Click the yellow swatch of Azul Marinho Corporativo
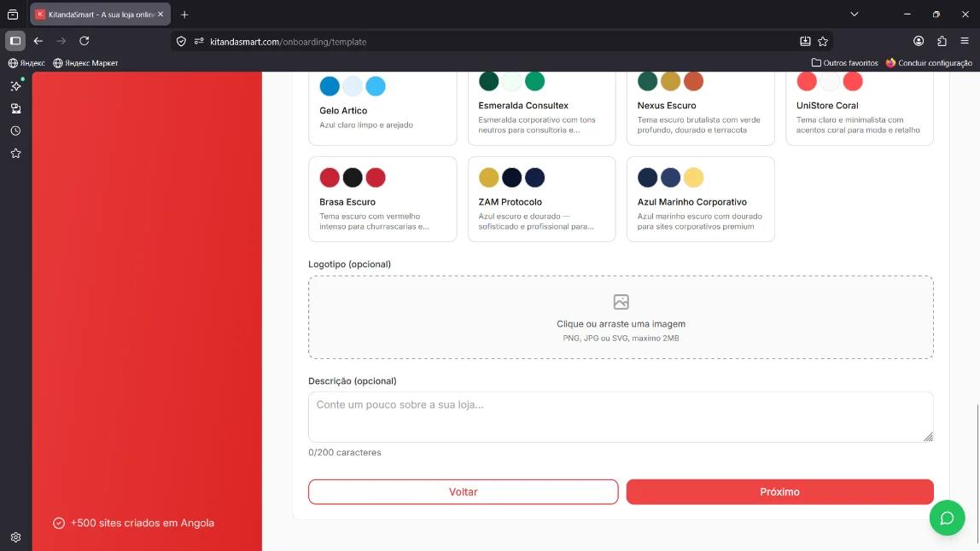The width and height of the screenshot is (980, 551). (x=693, y=177)
